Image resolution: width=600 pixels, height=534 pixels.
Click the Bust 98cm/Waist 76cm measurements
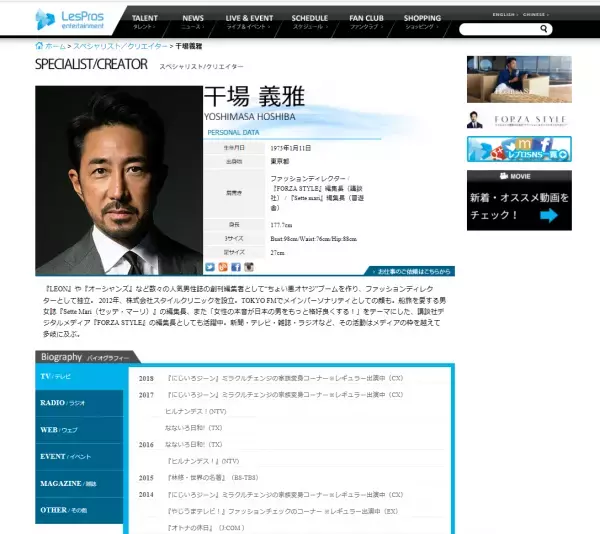tap(313, 239)
